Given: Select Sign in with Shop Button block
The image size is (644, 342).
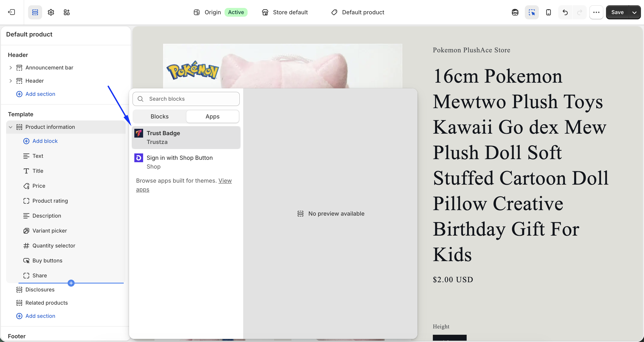Looking at the screenshot, I should pos(186,162).
